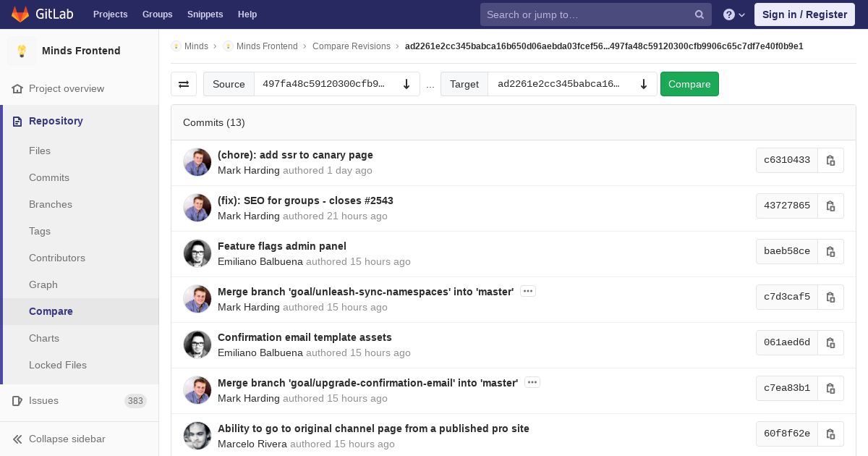Click the swap revisions arrows icon
868x456 pixels.
coord(184,84)
